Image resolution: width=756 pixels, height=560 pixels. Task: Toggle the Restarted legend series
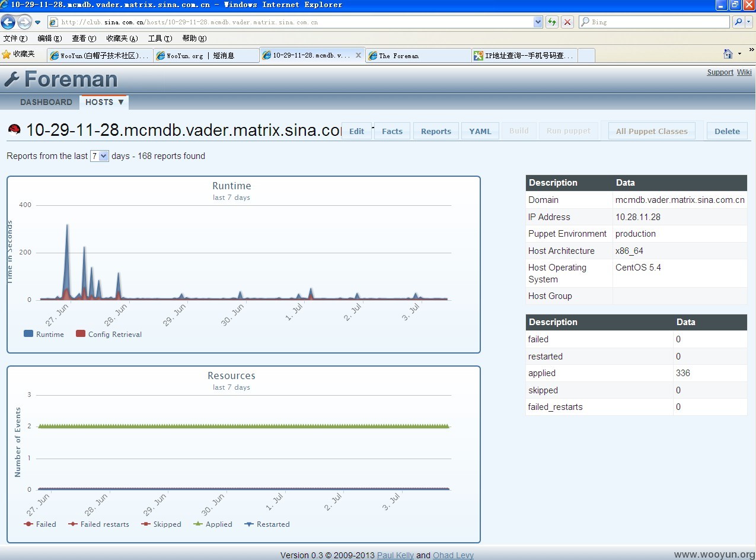[267, 524]
